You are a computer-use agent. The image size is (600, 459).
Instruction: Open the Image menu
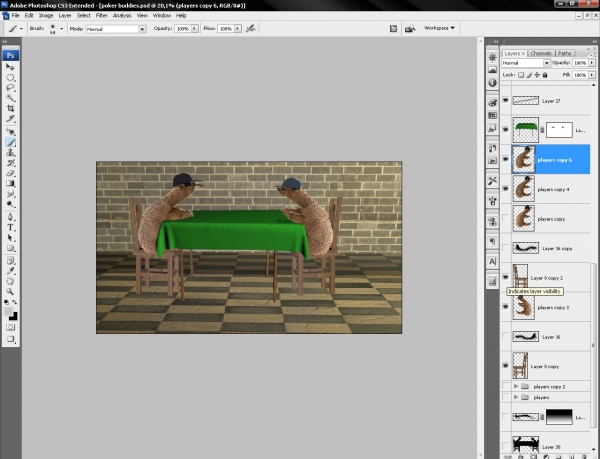click(46, 16)
